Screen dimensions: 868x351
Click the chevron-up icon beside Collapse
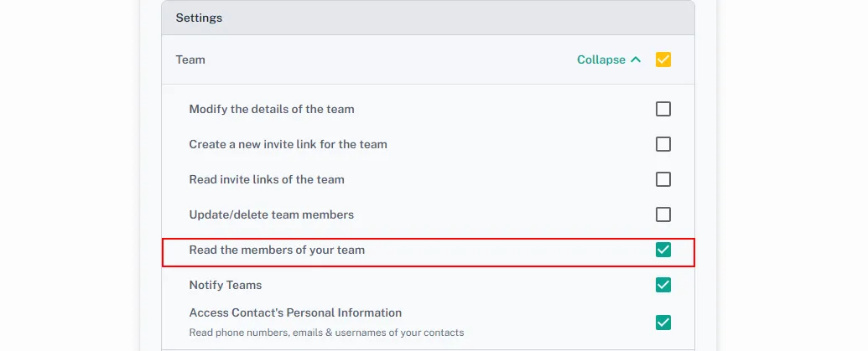coord(636,59)
